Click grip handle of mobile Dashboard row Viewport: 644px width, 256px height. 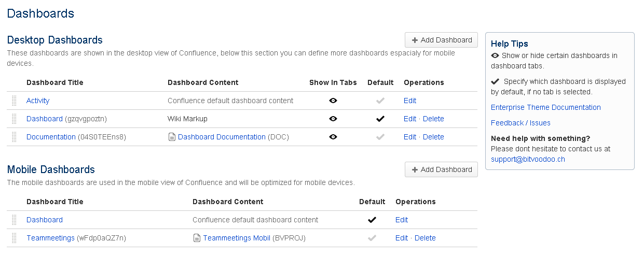pos(14,220)
